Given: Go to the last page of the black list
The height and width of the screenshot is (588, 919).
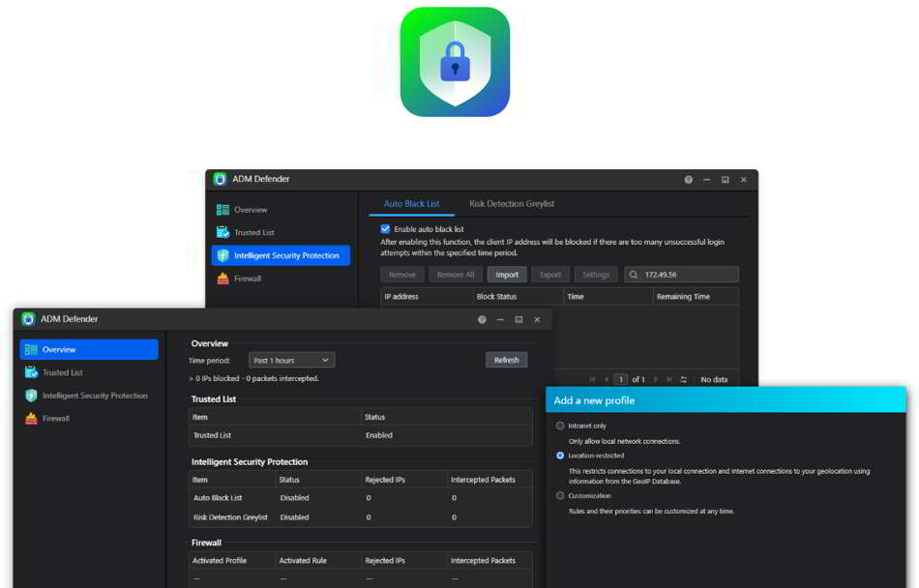Looking at the screenshot, I should [x=669, y=379].
